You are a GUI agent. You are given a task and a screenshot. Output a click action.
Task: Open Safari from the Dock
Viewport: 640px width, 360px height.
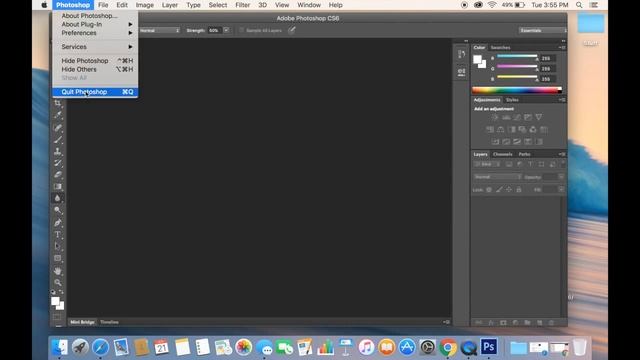tap(100, 347)
